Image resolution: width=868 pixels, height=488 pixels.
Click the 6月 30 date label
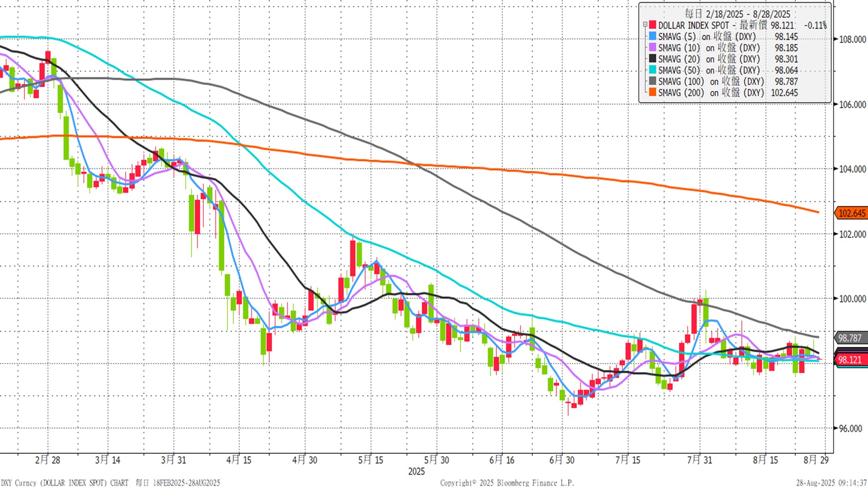click(562, 460)
